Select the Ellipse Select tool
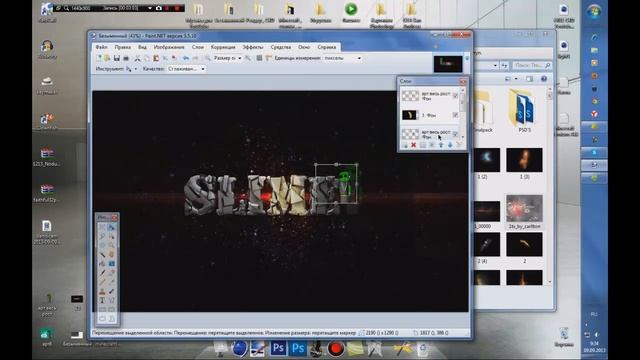This screenshot has width=640, height=360. click(102, 245)
